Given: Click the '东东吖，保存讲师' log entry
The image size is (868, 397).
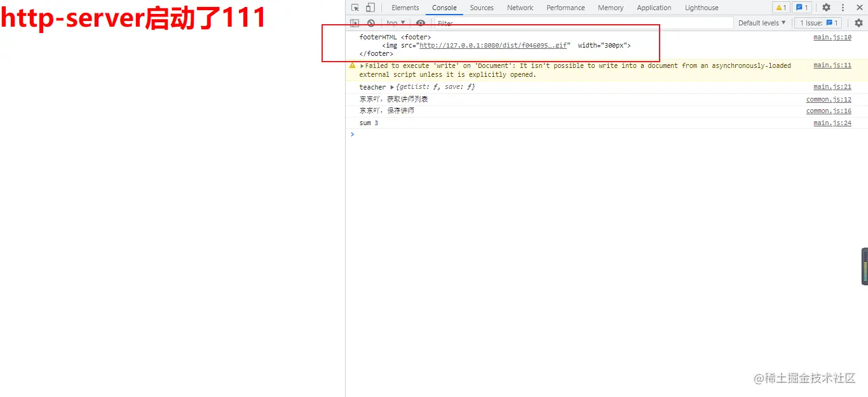Looking at the screenshot, I should click(x=386, y=111).
